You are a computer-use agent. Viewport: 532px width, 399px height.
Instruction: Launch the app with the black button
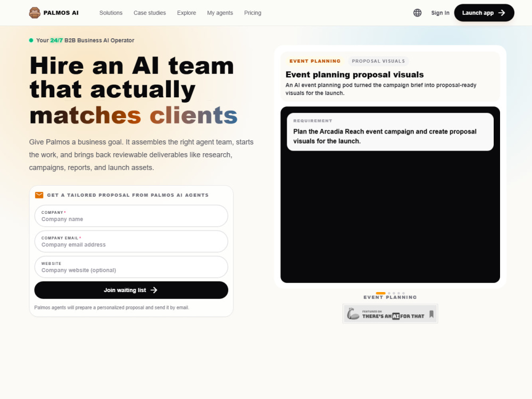484,13
